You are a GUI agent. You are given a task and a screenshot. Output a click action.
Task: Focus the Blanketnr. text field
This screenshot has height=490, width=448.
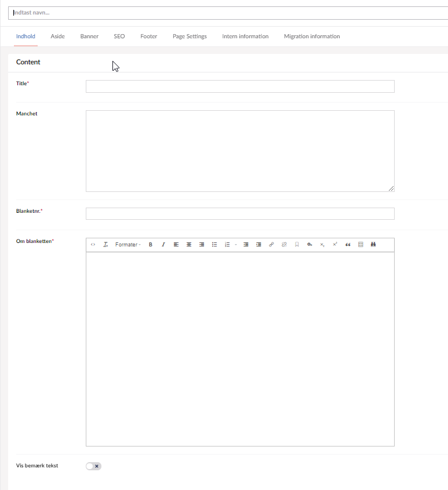click(240, 214)
